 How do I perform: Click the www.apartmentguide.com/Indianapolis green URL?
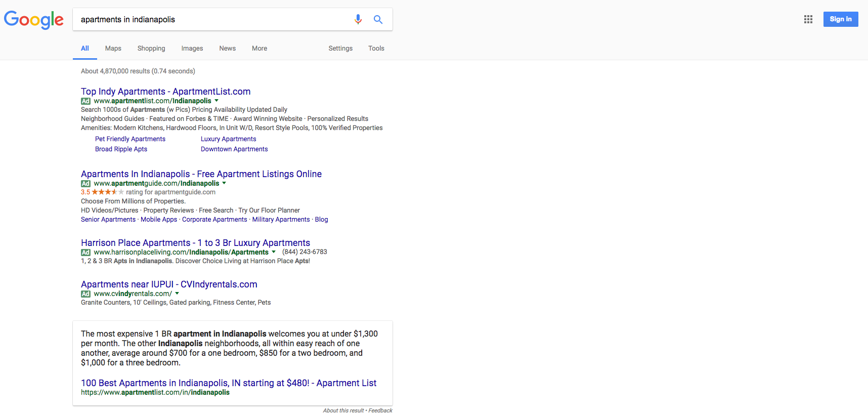pos(157,184)
